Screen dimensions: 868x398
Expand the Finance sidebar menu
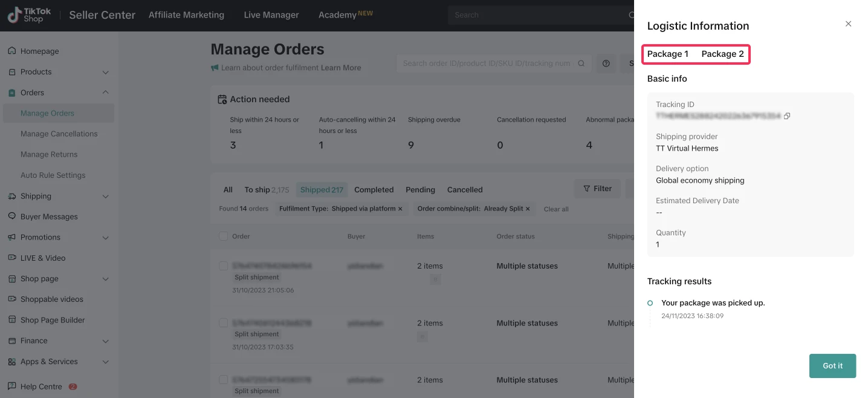tap(106, 341)
